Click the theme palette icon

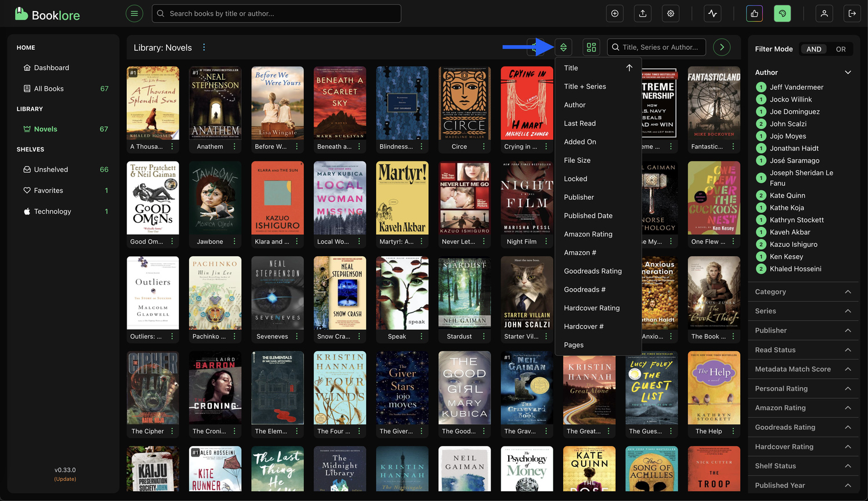782,13
